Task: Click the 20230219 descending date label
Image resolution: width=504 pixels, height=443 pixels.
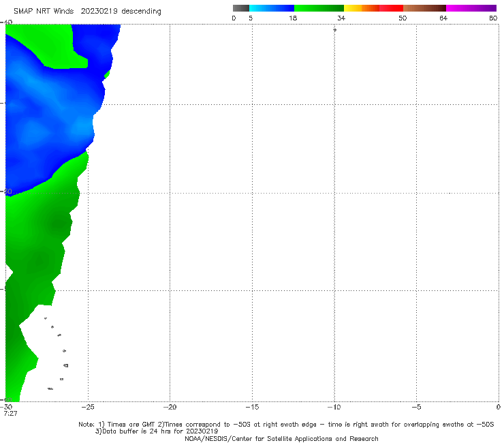Action: tap(121, 11)
